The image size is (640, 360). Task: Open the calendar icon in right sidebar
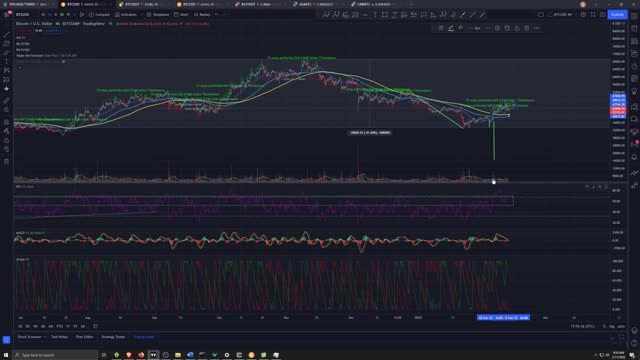coord(634,78)
